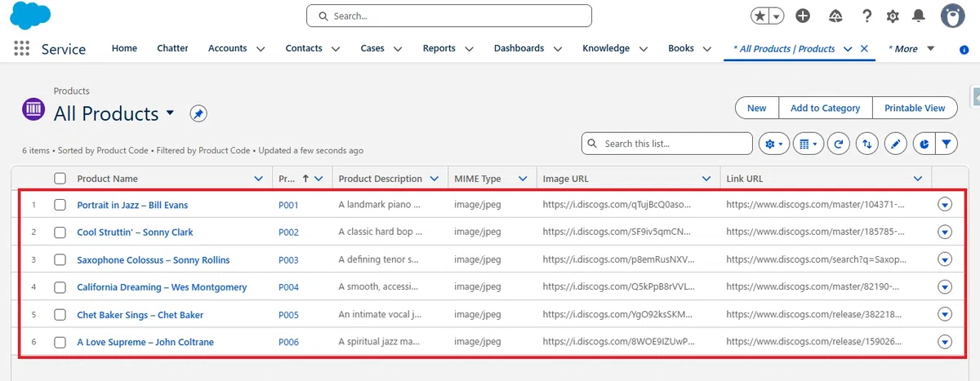The height and width of the screenshot is (381, 980).
Task: Open the Accounts tab
Action: coord(227,48)
